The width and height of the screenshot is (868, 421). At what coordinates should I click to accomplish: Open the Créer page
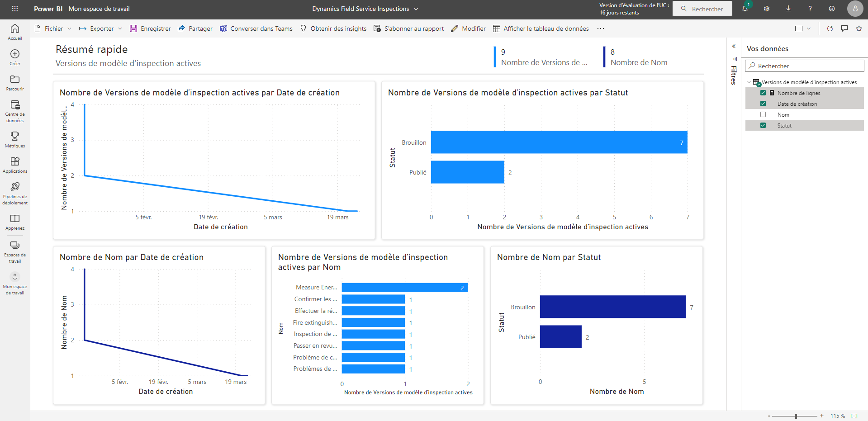[15, 57]
